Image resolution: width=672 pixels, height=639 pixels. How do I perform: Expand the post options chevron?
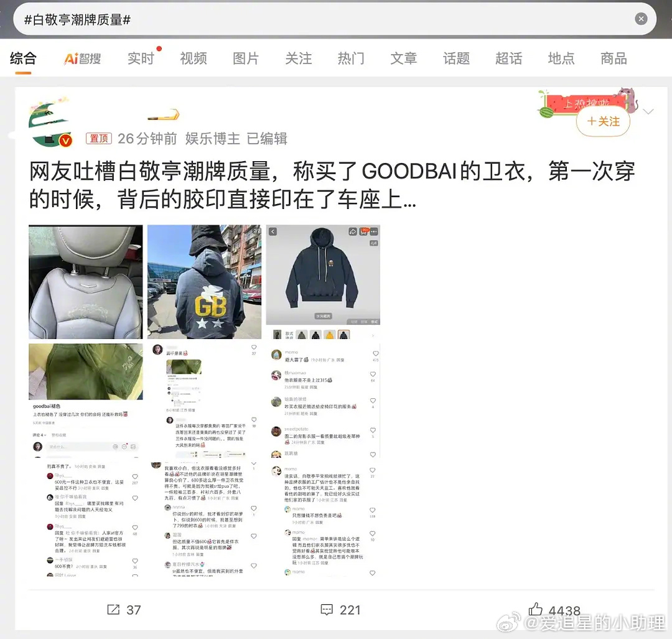click(648, 111)
